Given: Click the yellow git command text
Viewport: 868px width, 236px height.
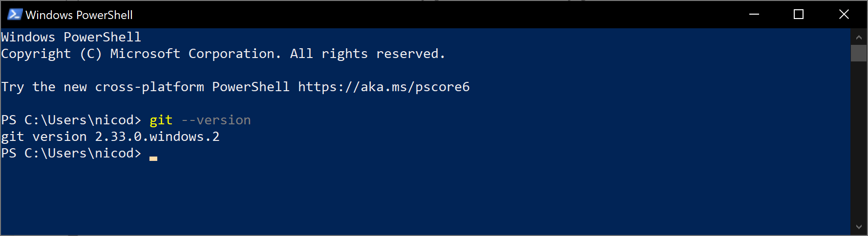Looking at the screenshot, I should [x=161, y=120].
